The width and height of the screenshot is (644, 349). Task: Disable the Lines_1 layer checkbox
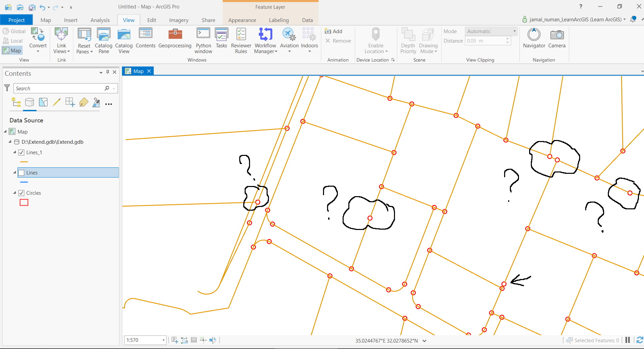[x=21, y=152]
